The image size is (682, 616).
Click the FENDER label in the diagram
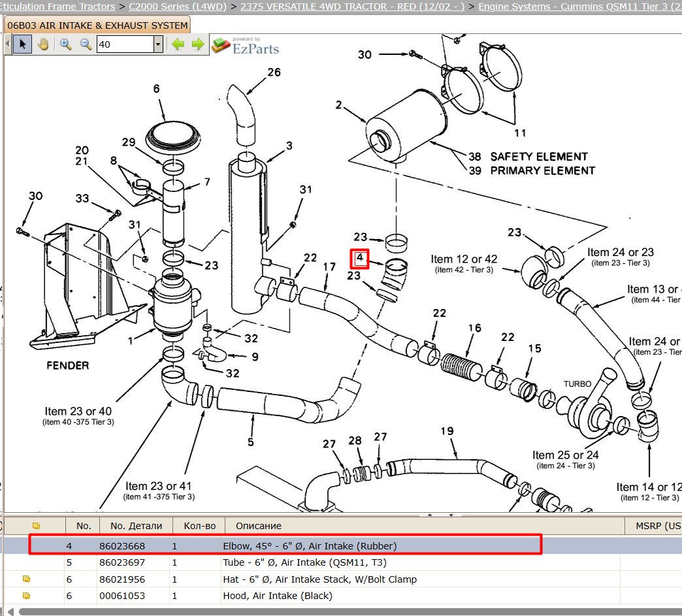tap(67, 365)
